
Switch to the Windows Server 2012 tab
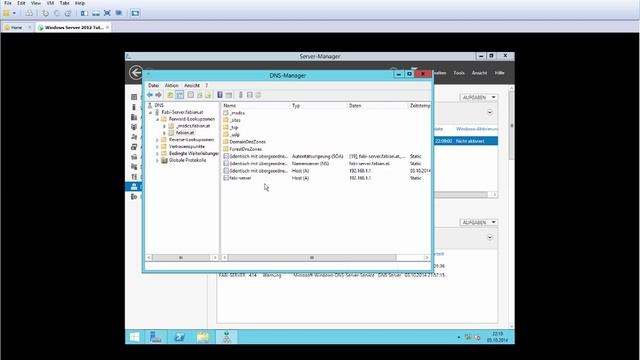(x=73, y=27)
